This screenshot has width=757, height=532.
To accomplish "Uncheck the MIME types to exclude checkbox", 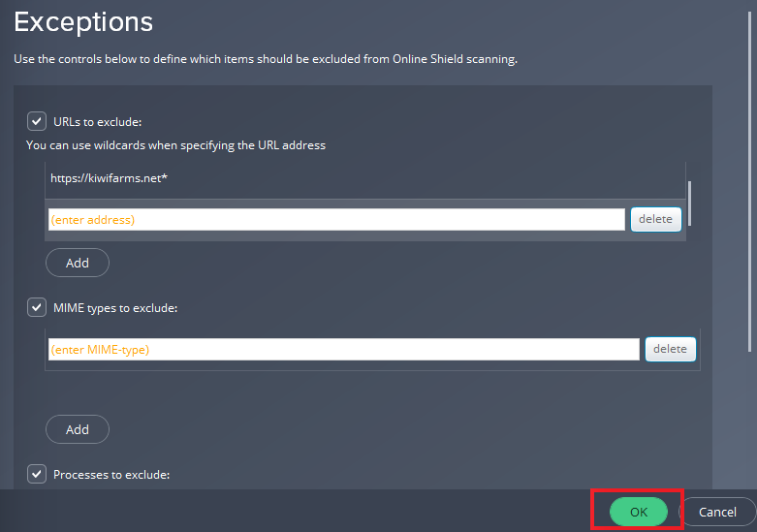I will (37, 307).
